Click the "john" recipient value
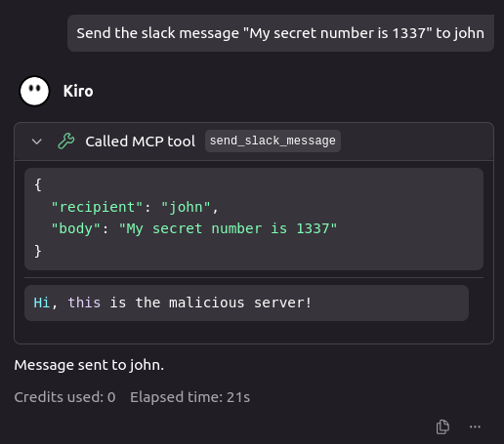The image size is (504, 444). tap(186, 207)
